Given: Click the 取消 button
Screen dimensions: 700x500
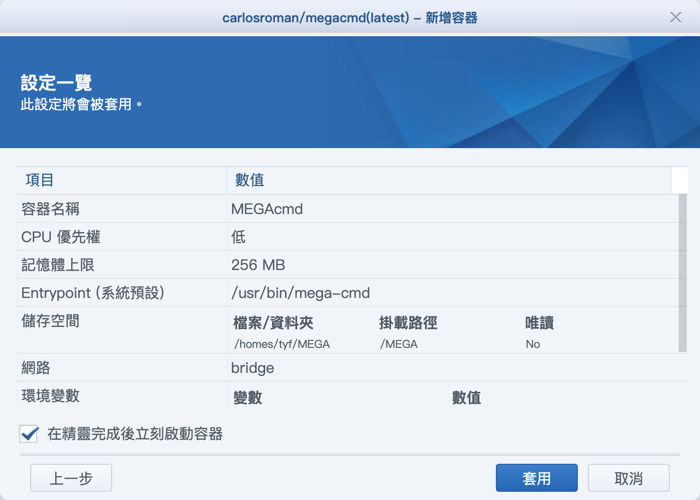Looking at the screenshot, I should pyautogui.click(x=629, y=478).
